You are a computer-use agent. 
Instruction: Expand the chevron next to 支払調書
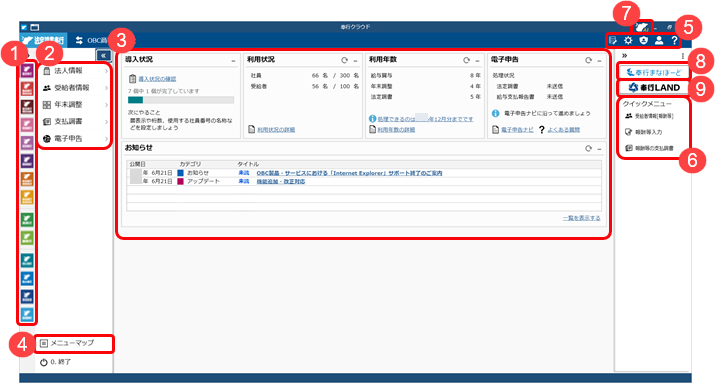pyautogui.click(x=107, y=122)
